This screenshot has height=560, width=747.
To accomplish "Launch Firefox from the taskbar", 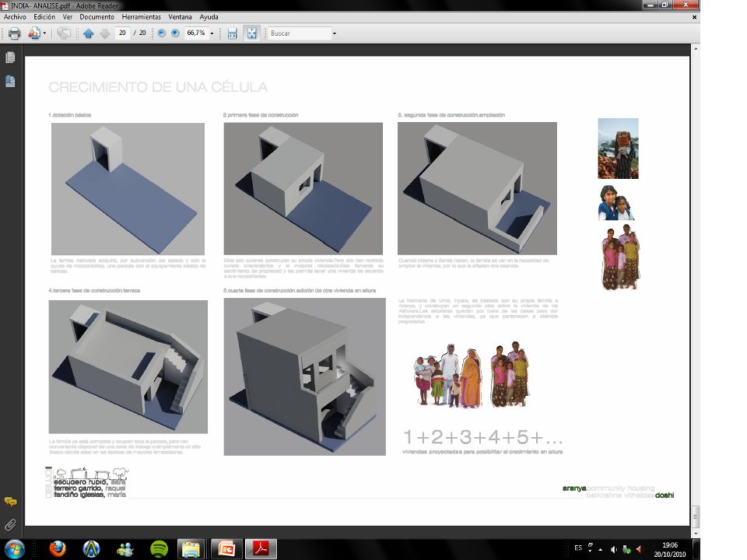I will [x=58, y=549].
